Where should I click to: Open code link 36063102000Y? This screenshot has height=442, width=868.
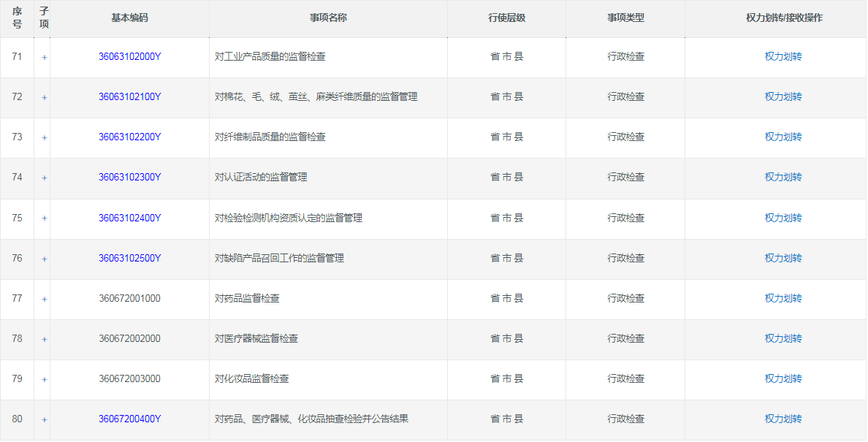coord(129,56)
